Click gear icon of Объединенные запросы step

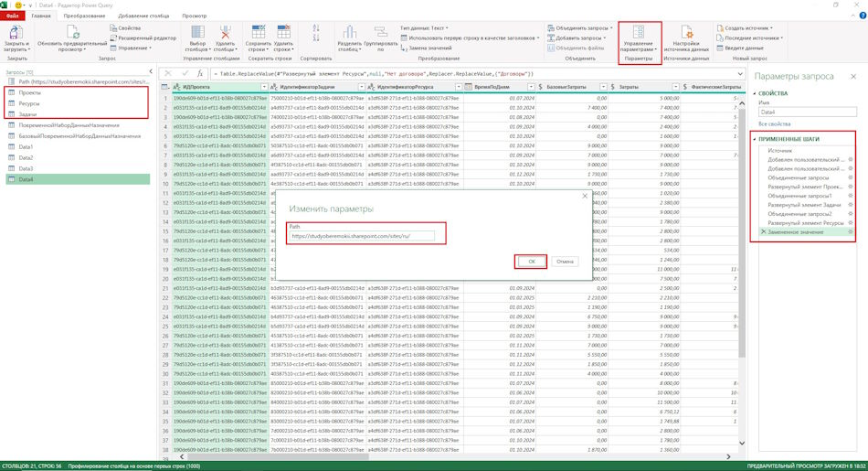pos(851,177)
